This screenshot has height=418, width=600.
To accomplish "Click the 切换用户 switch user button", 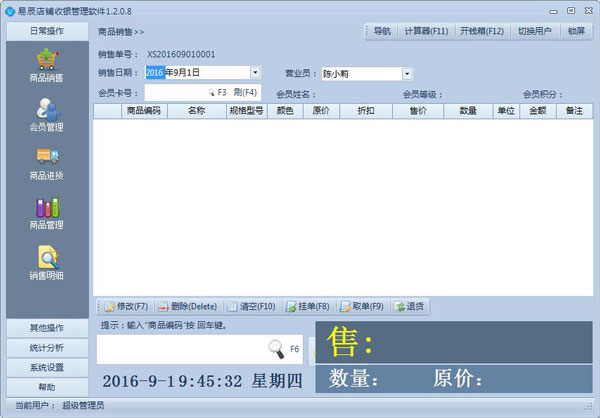I will pyautogui.click(x=535, y=31).
